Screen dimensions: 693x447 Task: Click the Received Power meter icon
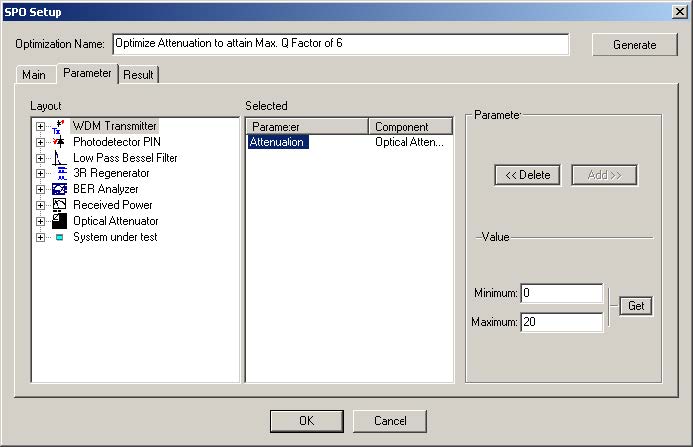(59, 205)
